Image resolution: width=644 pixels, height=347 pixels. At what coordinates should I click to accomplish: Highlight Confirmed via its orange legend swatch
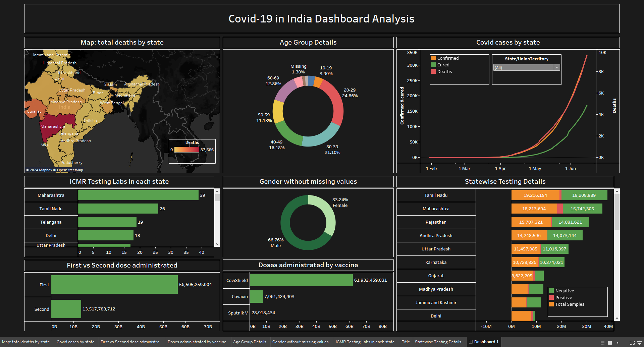pyautogui.click(x=433, y=58)
